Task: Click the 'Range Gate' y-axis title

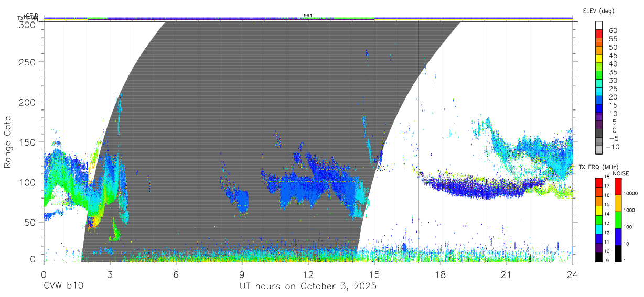Action: (8, 142)
